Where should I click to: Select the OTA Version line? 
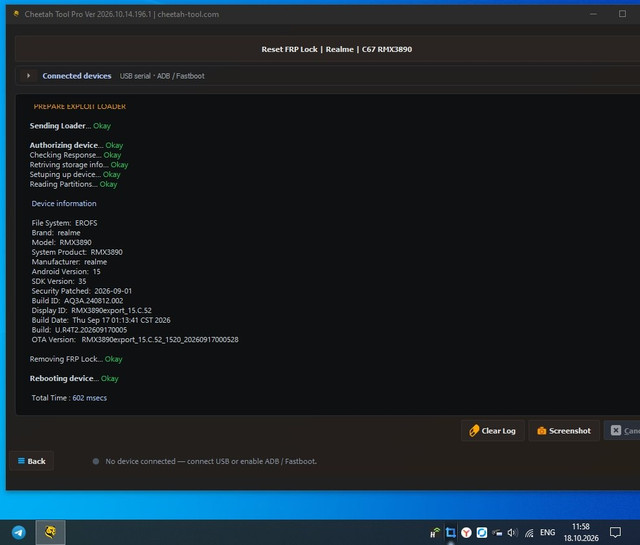pyautogui.click(x=135, y=340)
